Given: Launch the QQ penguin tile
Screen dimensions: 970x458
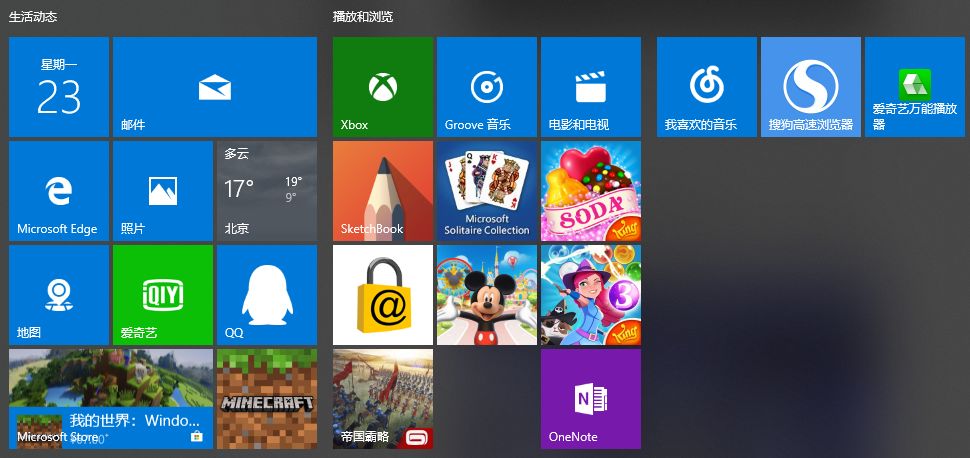Looking at the screenshot, I should pyautogui.click(x=267, y=295).
